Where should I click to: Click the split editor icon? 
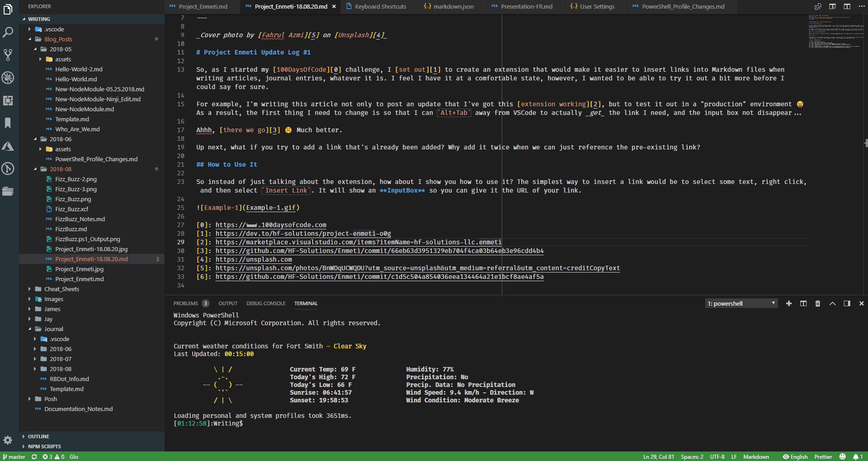847,6
